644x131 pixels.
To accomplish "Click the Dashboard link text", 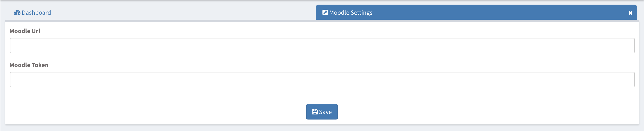I will tap(36, 13).
